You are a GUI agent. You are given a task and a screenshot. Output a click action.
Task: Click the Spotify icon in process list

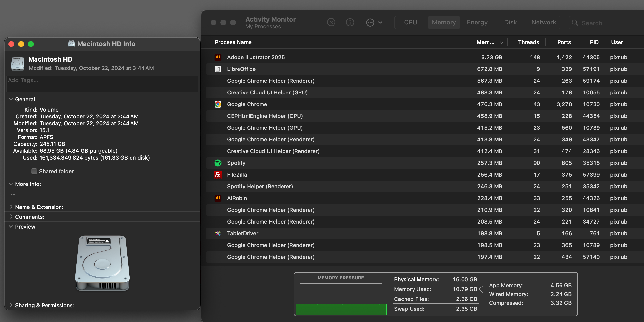click(218, 163)
